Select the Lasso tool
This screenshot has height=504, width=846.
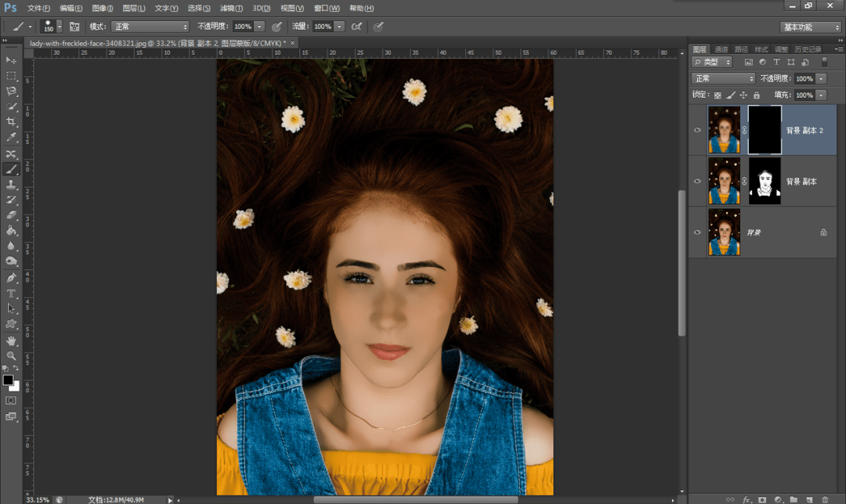(x=11, y=91)
